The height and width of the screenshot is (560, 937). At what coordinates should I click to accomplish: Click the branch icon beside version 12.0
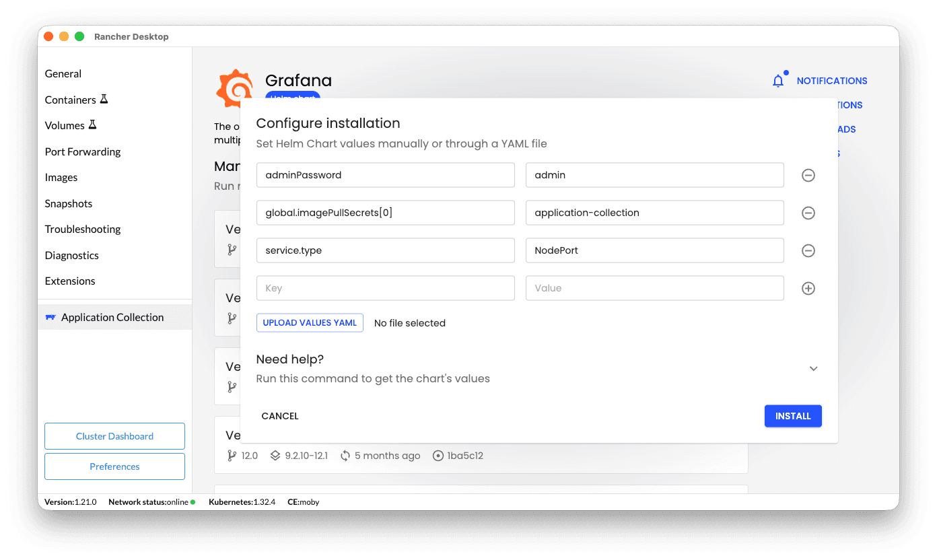[232, 455]
